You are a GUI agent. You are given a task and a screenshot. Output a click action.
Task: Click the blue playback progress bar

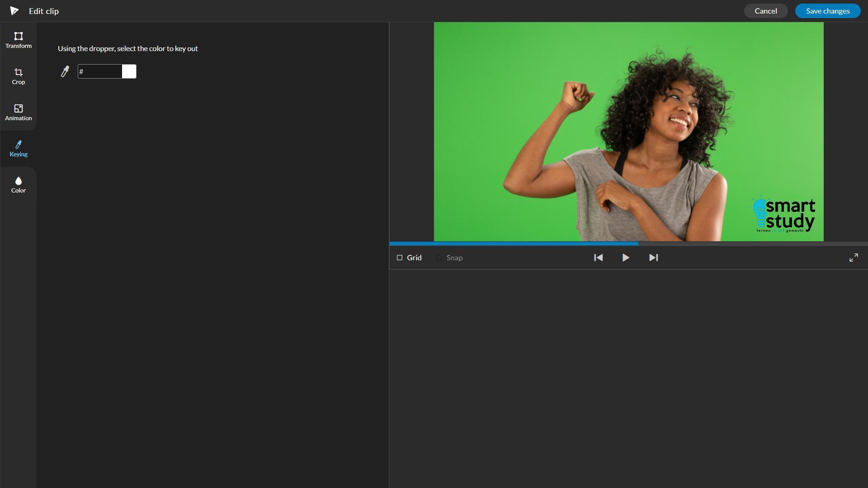(x=514, y=244)
